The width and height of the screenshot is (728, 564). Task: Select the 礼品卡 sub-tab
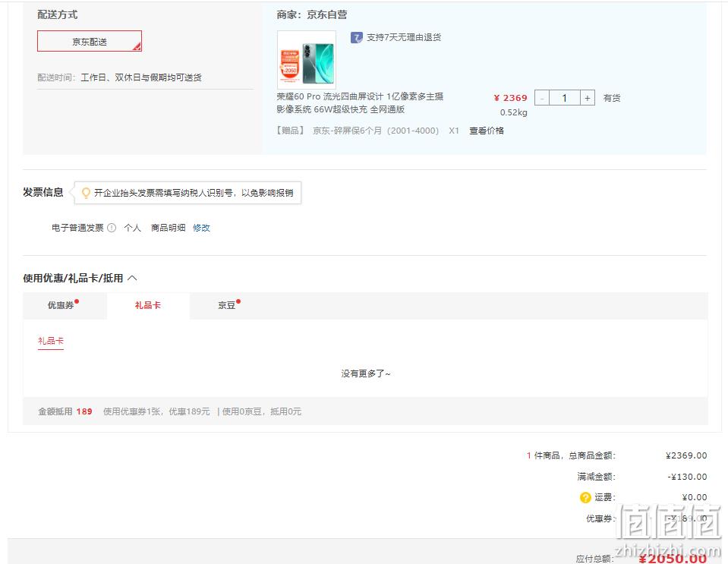(51, 341)
